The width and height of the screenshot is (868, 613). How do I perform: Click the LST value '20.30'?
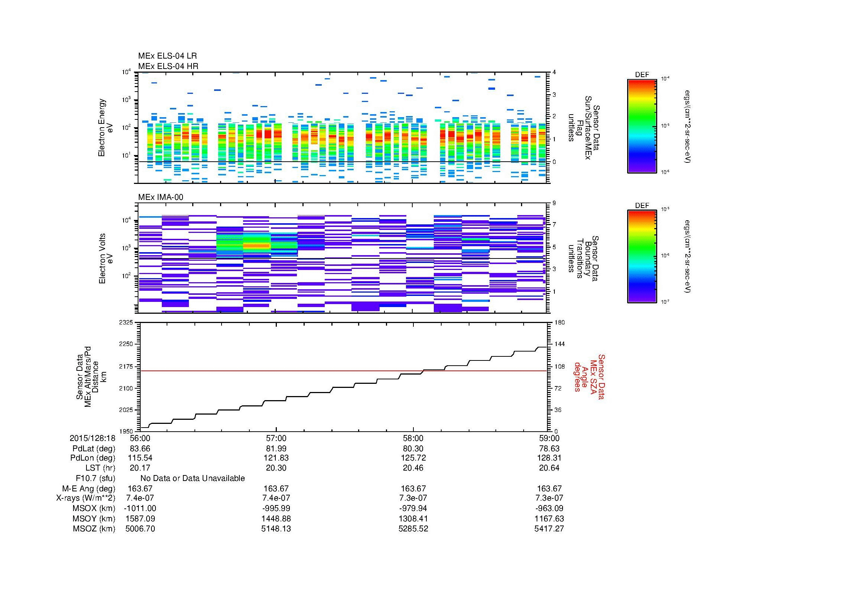[276, 468]
